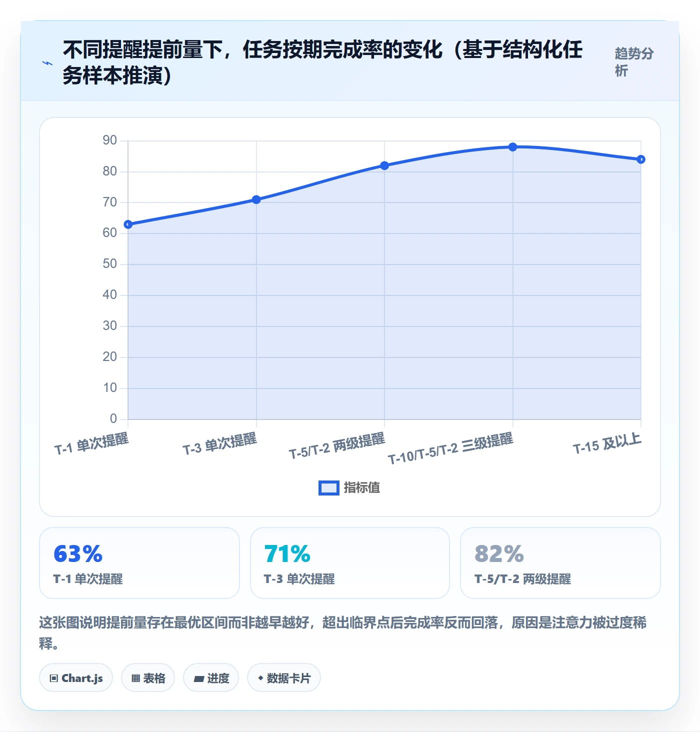Click the lightning bolt icon beside the title
Image resolution: width=700 pixels, height=732 pixels.
coord(47,63)
